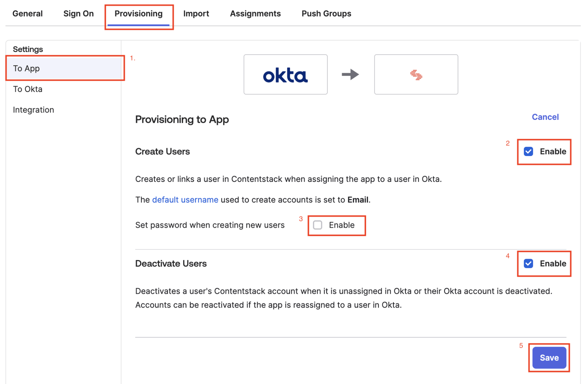Image resolution: width=588 pixels, height=384 pixels.
Task: Click the Okta logo tile
Action: tap(285, 74)
